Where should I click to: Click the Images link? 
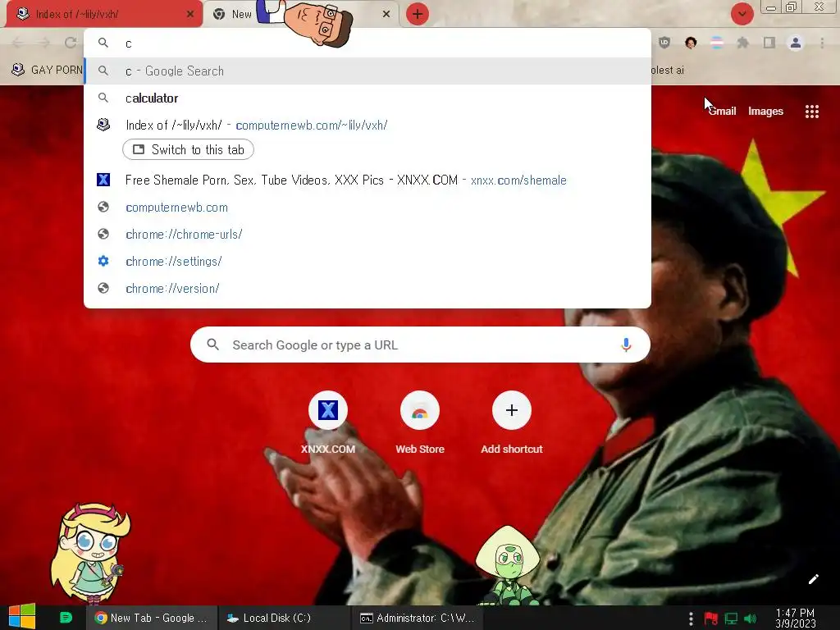click(x=765, y=112)
